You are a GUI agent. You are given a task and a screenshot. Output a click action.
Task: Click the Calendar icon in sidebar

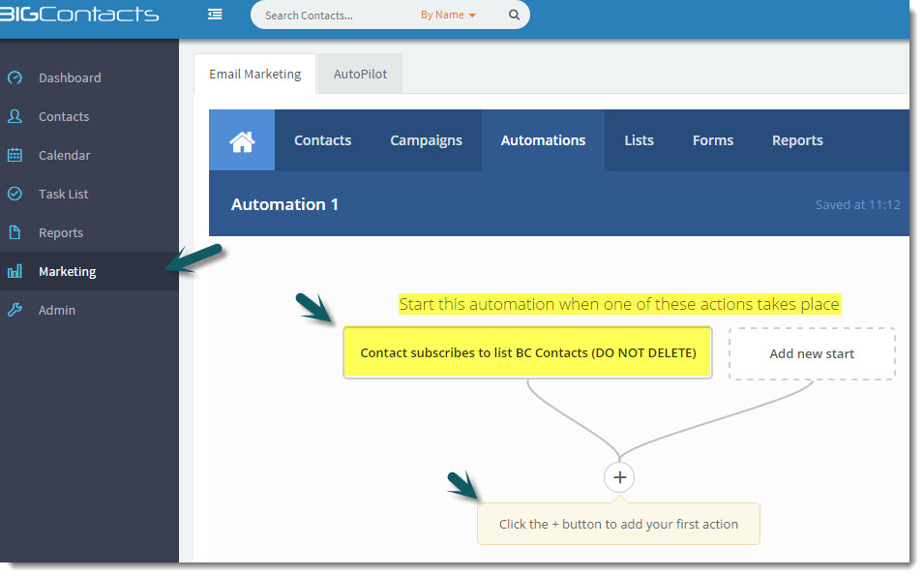(15, 156)
